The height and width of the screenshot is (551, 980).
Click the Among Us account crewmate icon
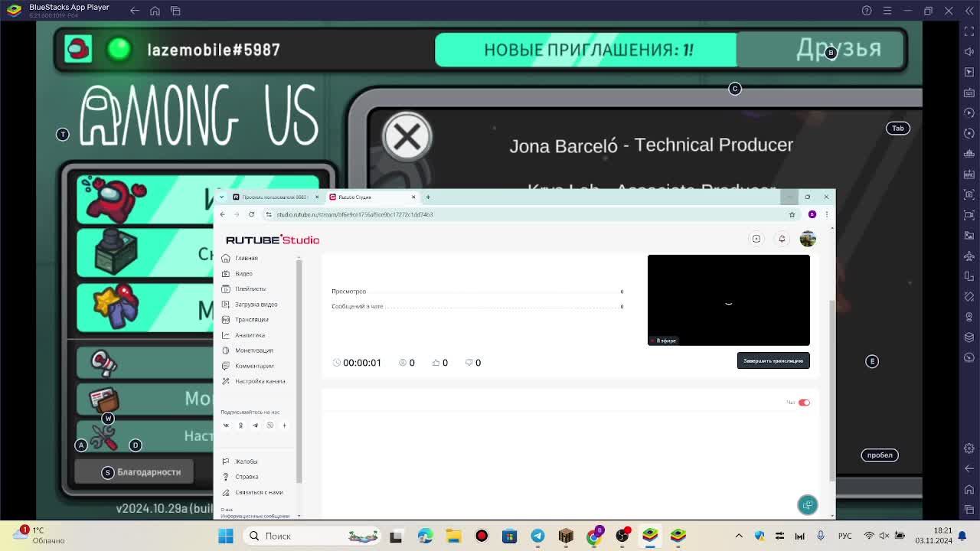78,49
